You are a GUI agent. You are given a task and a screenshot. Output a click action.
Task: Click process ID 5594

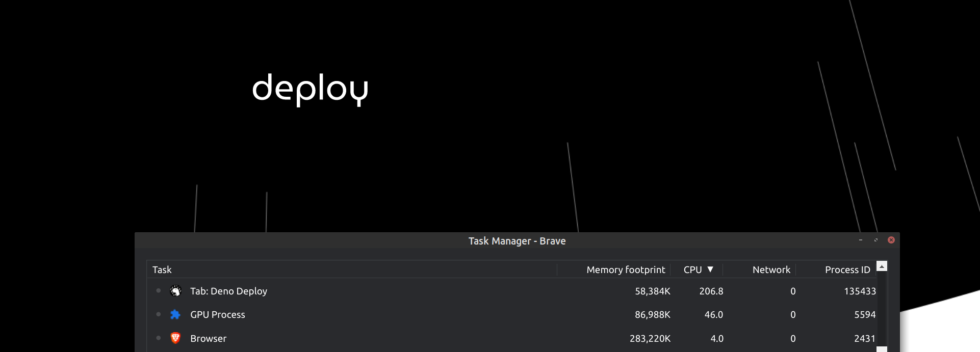(865, 315)
